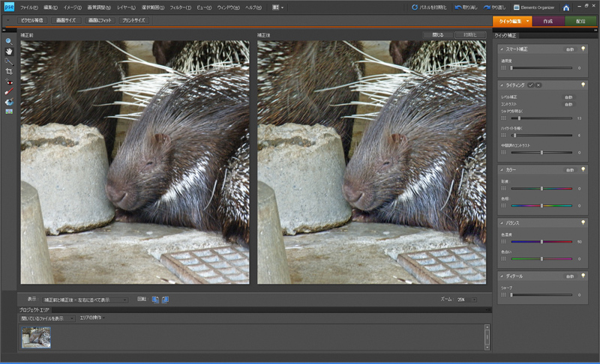Open the 表示 view layout dropdown

(84, 299)
